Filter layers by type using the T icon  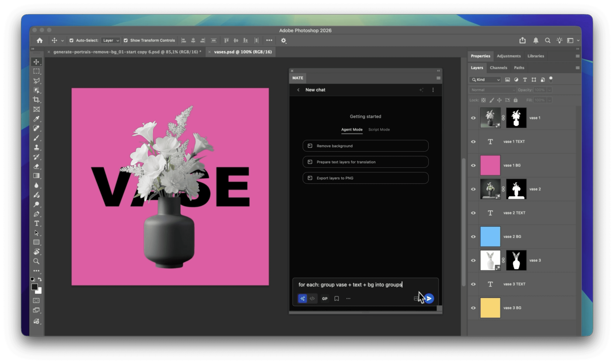click(x=525, y=80)
